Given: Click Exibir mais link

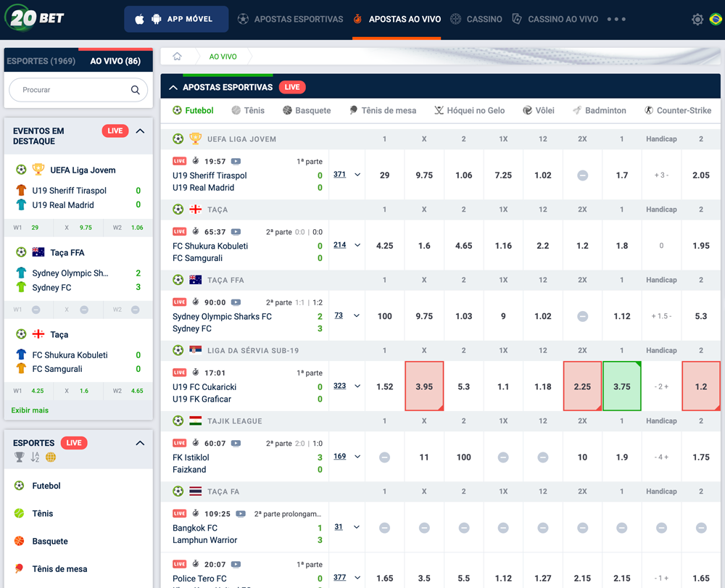Looking at the screenshot, I should 30,410.
